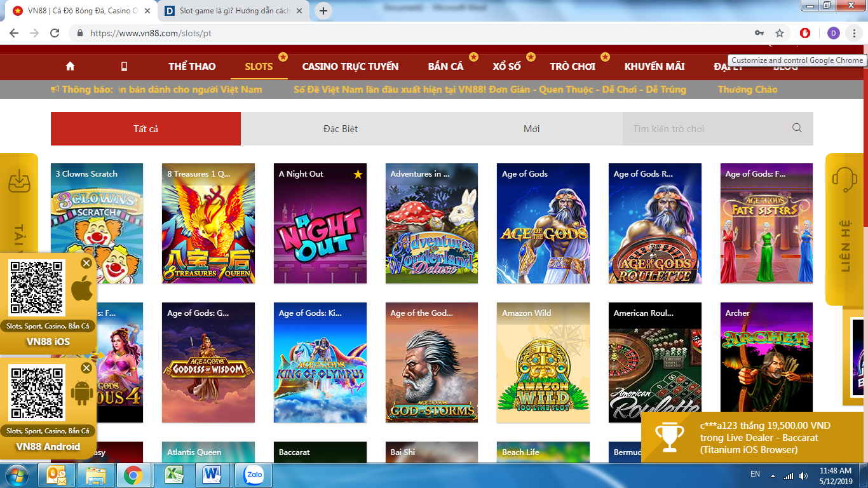Open the Age of Gods Roulette game
868x488 pixels.
click(655, 223)
